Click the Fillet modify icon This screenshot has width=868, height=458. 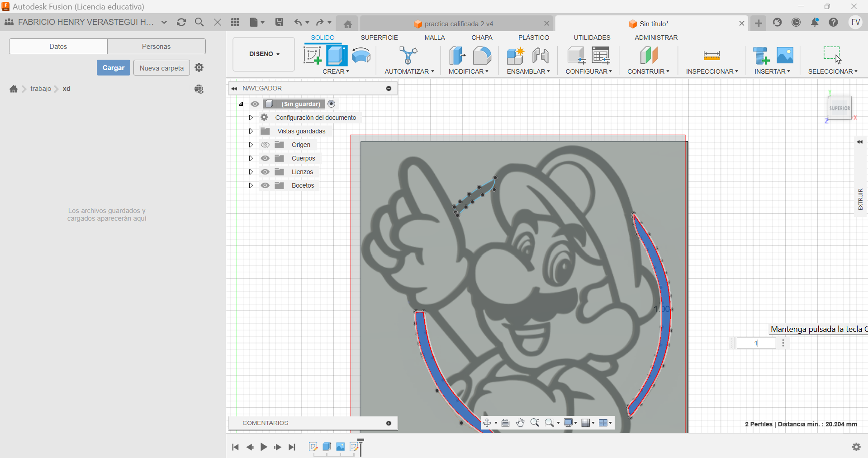(482, 56)
